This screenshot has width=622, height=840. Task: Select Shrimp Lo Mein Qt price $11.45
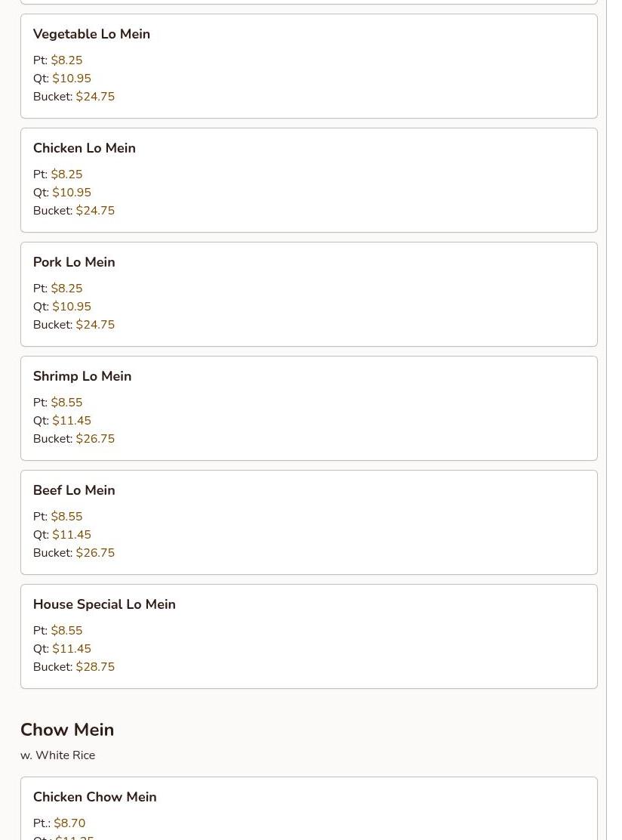pyautogui.click(x=72, y=421)
